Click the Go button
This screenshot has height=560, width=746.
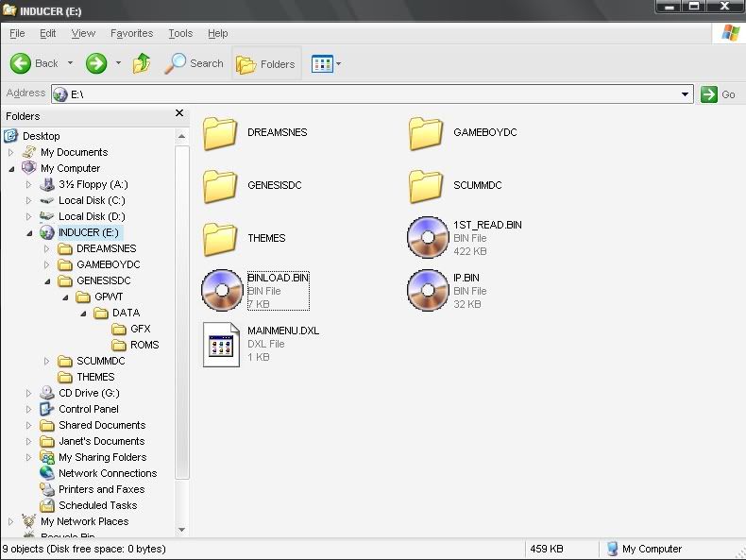click(x=718, y=94)
